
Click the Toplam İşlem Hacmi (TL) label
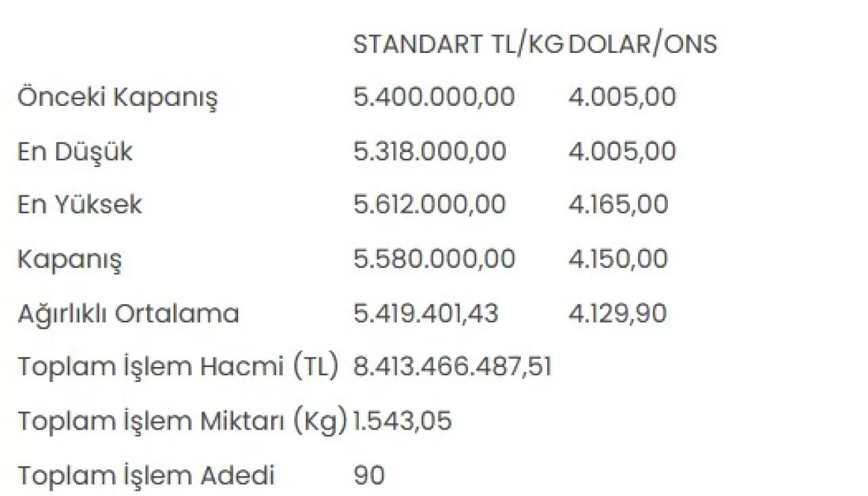point(178,367)
